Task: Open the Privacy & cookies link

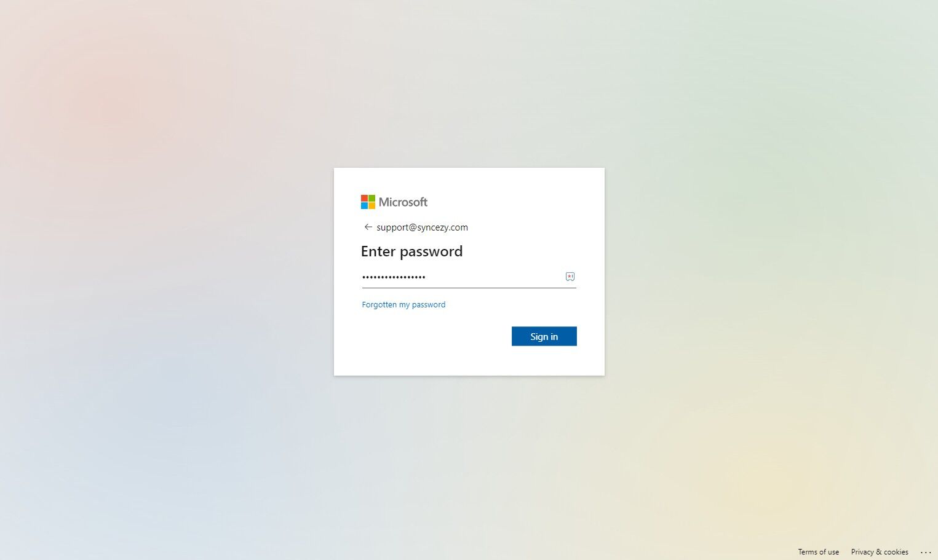Action: click(x=880, y=552)
